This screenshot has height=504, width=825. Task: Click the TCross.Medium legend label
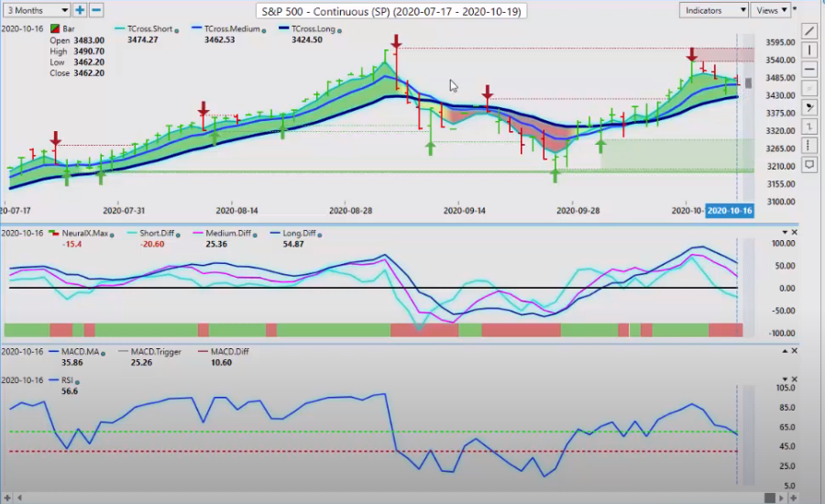(x=232, y=29)
